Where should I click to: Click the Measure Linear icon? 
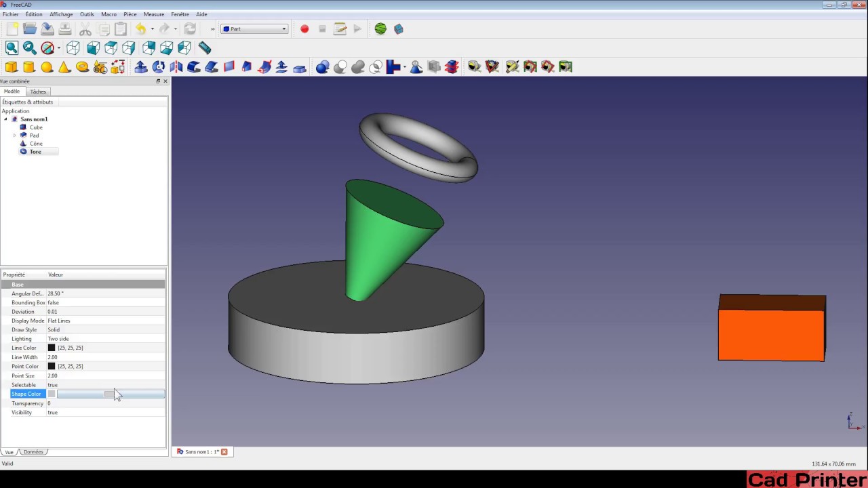tap(475, 66)
